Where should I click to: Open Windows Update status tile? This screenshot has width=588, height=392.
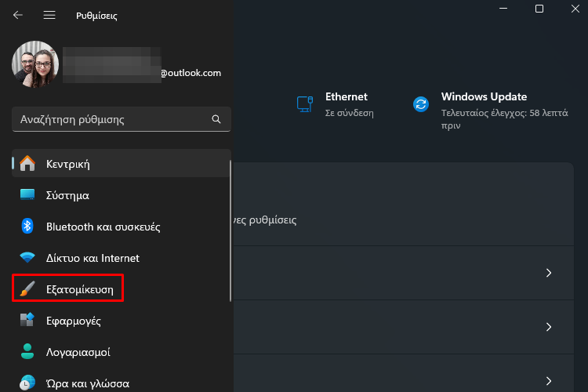(492, 111)
